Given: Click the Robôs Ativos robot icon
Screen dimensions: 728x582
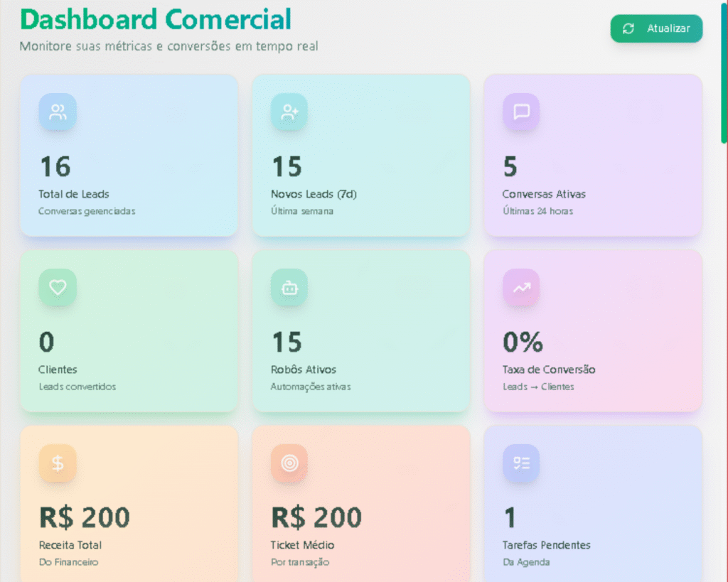Looking at the screenshot, I should pyautogui.click(x=289, y=287).
